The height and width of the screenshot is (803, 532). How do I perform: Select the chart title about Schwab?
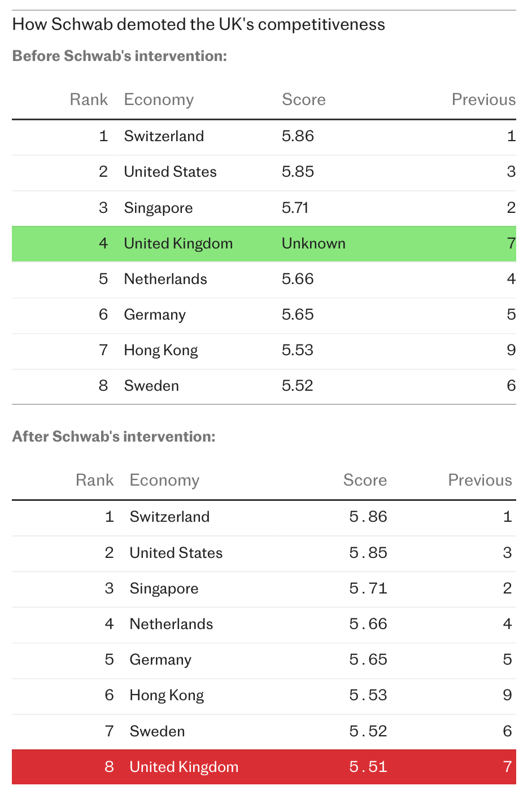[199, 24]
